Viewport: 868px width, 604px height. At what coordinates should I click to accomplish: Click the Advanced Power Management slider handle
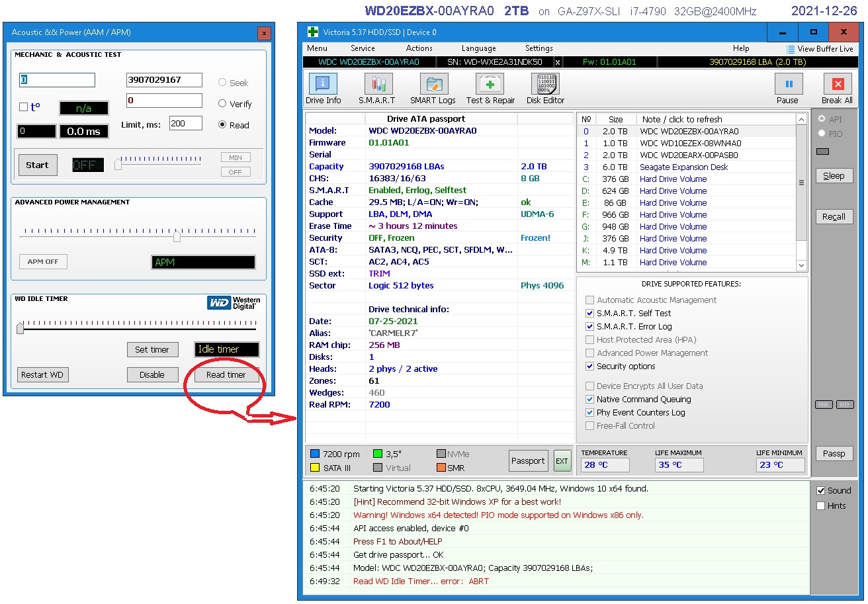[x=177, y=236]
